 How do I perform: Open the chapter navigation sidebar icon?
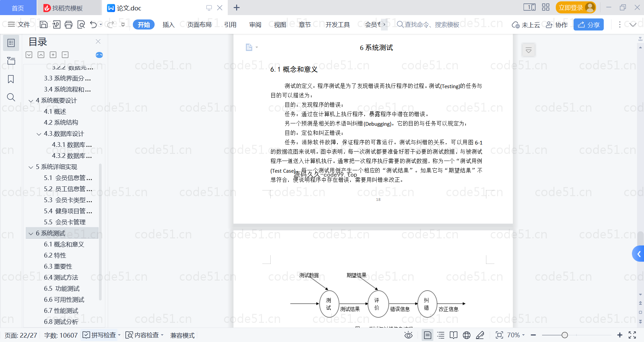pyautogui.click(x=11, y=61)
